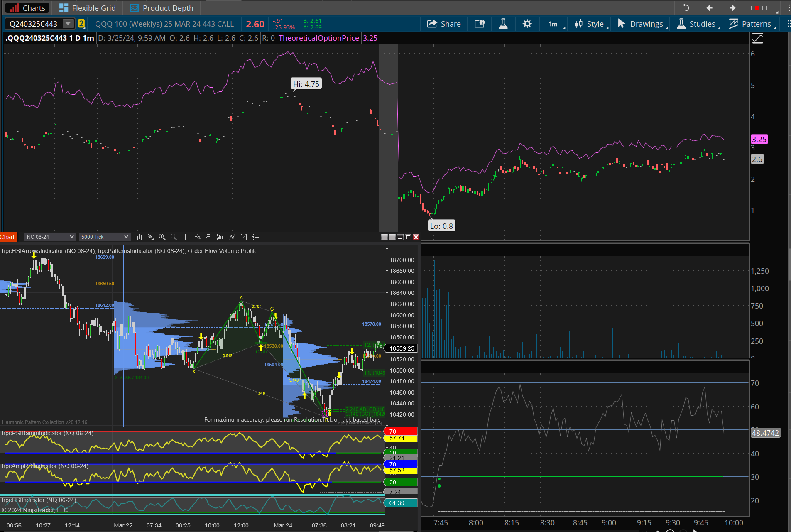
Task: Click the symbol description info icon
Action: tap(480, 24)
